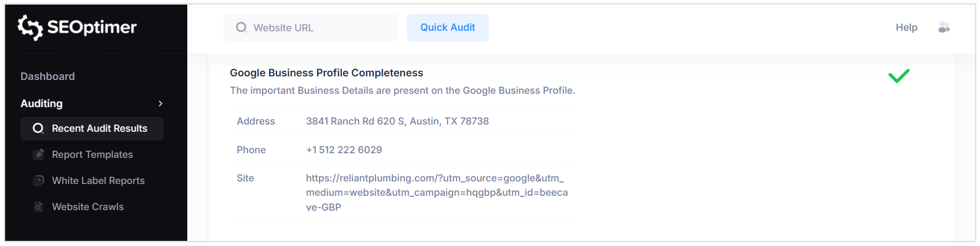Navigate to White Label Reports
Viewport: 980px width, 246px height.
[99, 180]
